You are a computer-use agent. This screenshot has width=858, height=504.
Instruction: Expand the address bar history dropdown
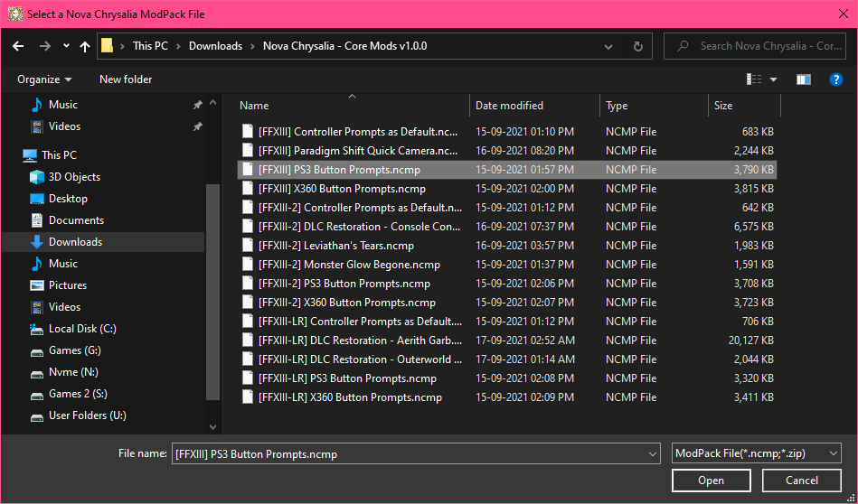click(x=608, y=46)
